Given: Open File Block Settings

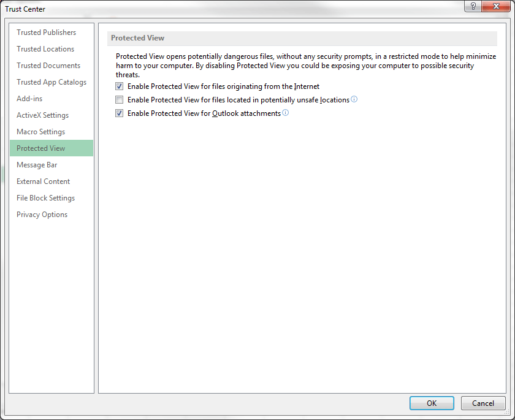Looking at the screenshot, I should click(x=45, y=197).
